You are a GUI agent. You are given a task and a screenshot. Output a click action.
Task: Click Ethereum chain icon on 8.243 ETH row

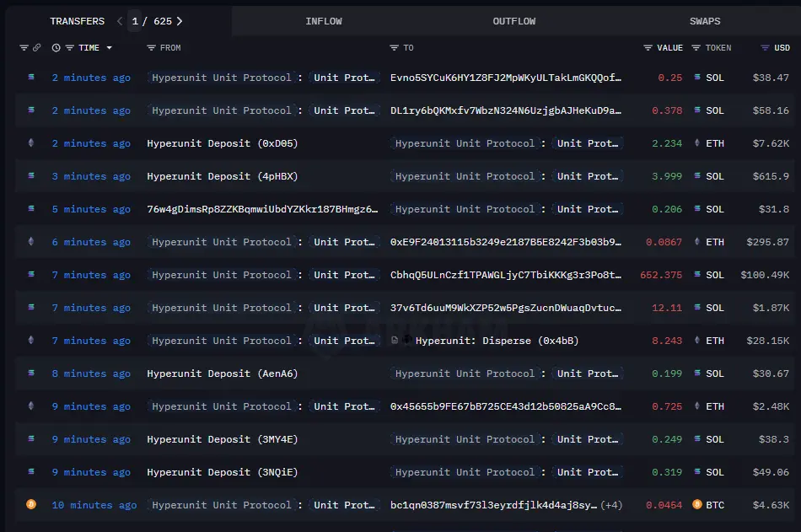[x=31, y=341]
